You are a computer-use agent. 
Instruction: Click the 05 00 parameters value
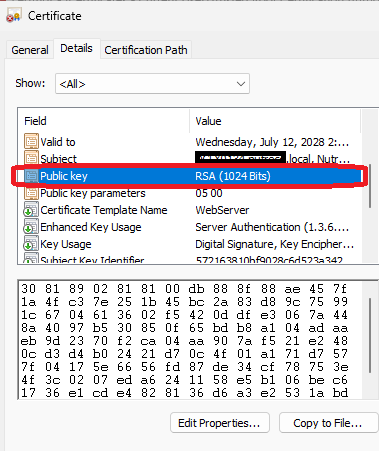tap(209, 193)
